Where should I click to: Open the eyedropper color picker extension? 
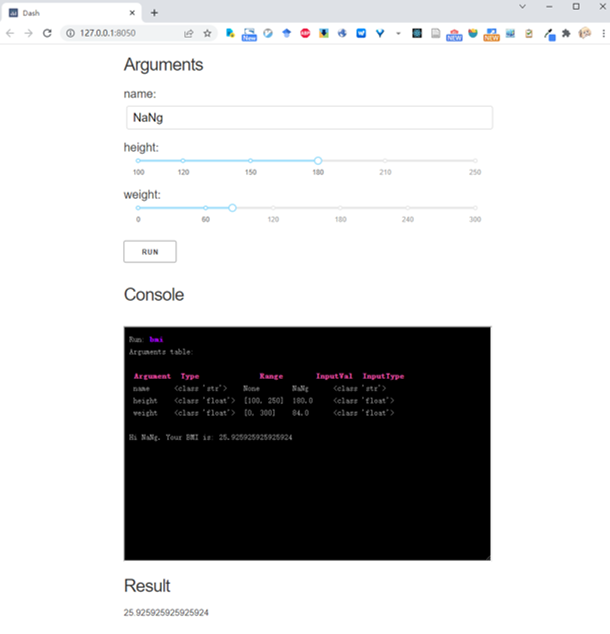click(549, 34)
